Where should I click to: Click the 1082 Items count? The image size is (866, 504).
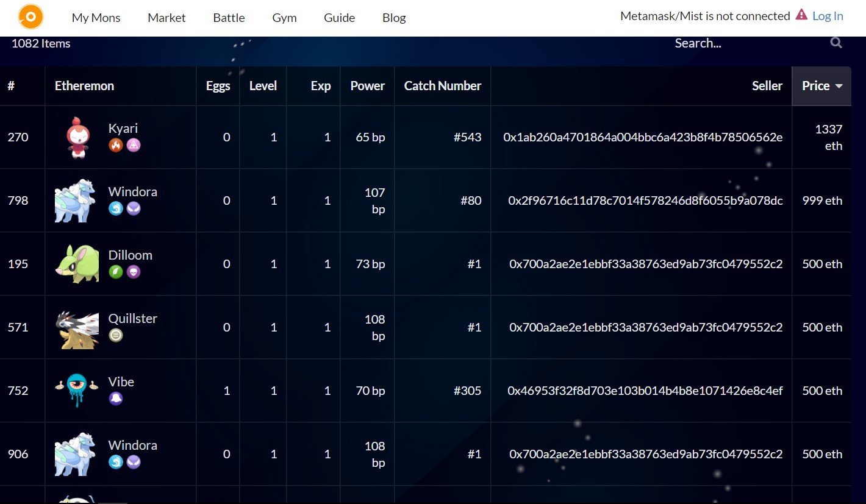[x=41, y=43]
